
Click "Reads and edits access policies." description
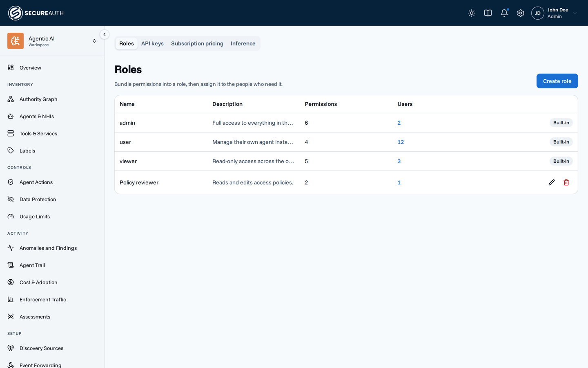click(x=253, y=182)
